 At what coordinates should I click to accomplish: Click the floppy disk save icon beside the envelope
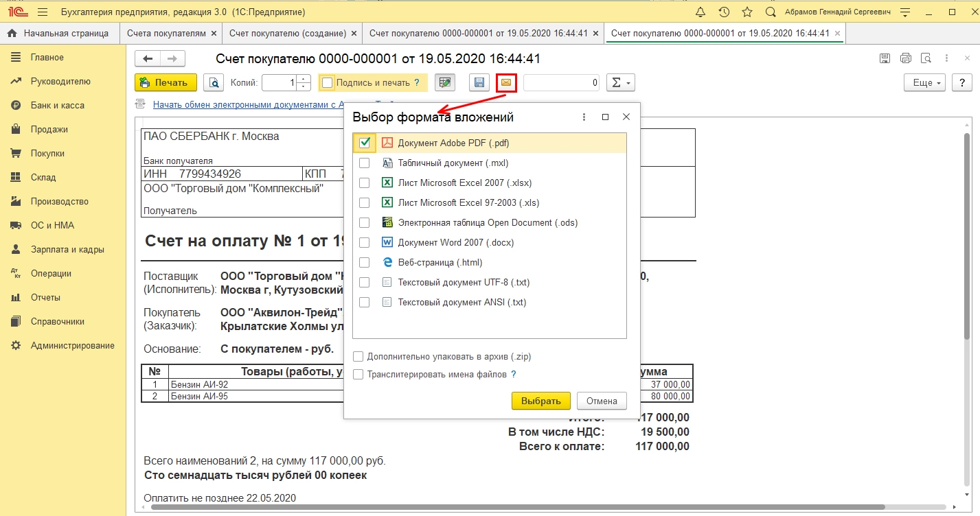coord(479,82)
